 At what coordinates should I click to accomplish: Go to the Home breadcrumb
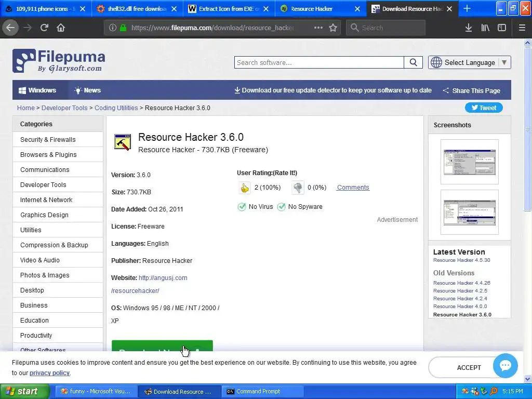[x=26, y=108]
